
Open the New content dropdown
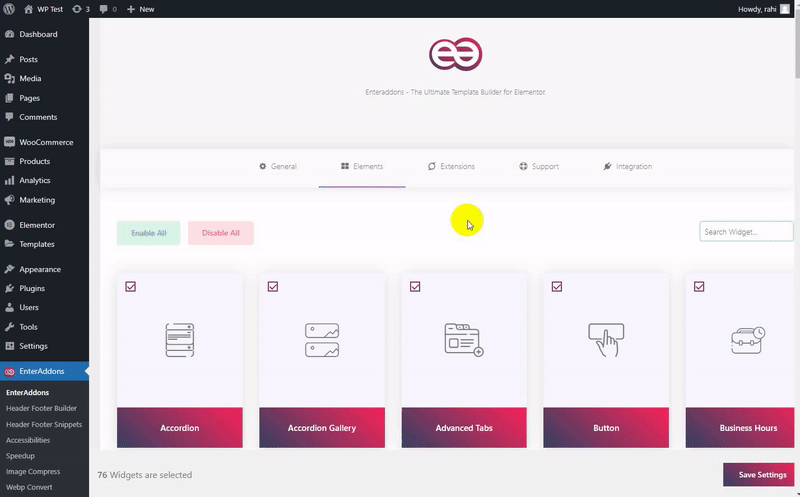tap(140, 8)
